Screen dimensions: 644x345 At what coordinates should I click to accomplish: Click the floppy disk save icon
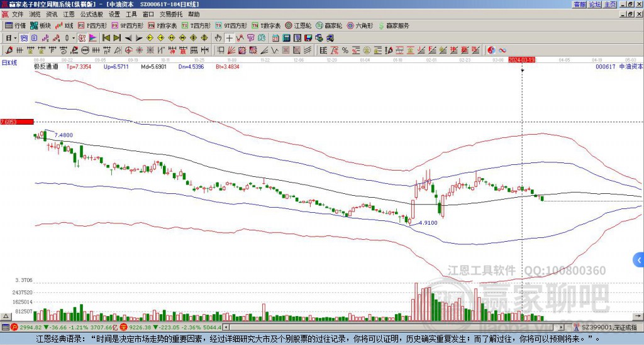coord(308,38)
